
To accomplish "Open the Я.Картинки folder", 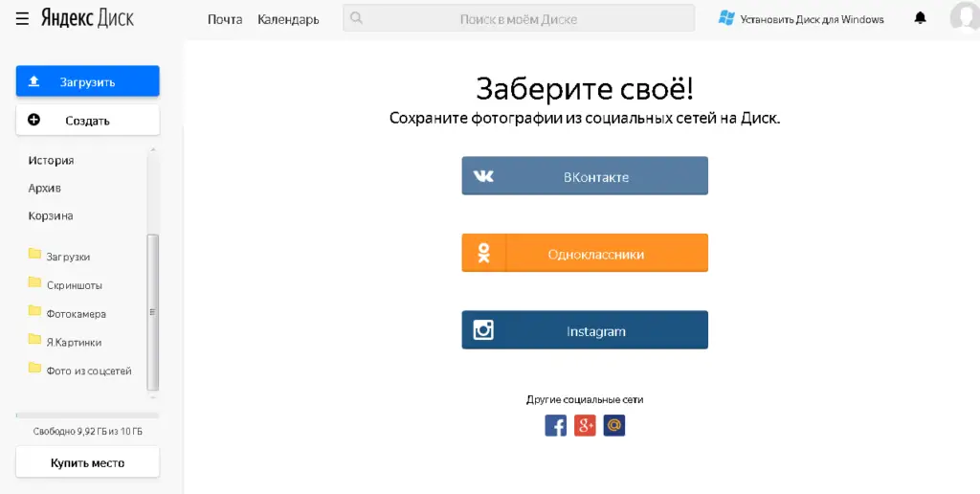I will pos(65,343).
